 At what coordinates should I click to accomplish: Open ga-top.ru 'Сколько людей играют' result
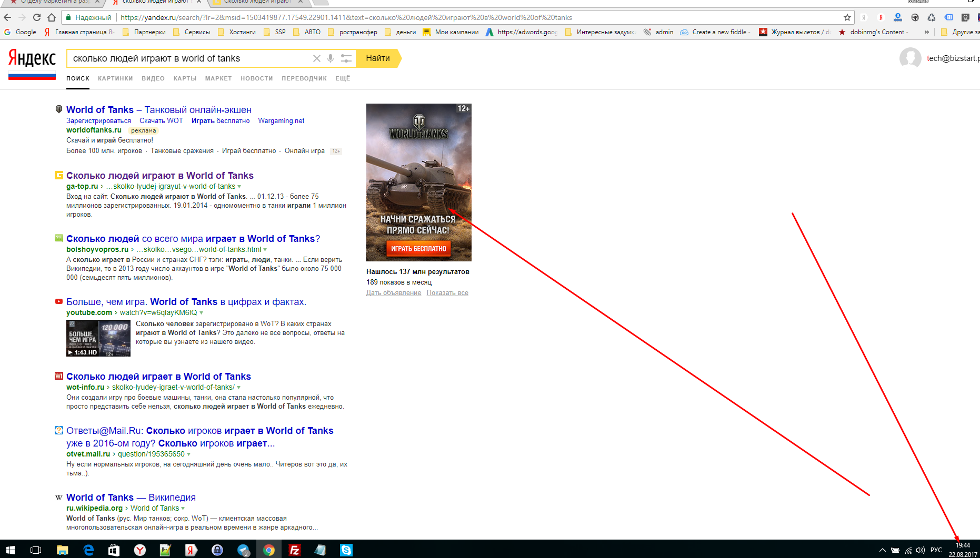tap(160, 176)
